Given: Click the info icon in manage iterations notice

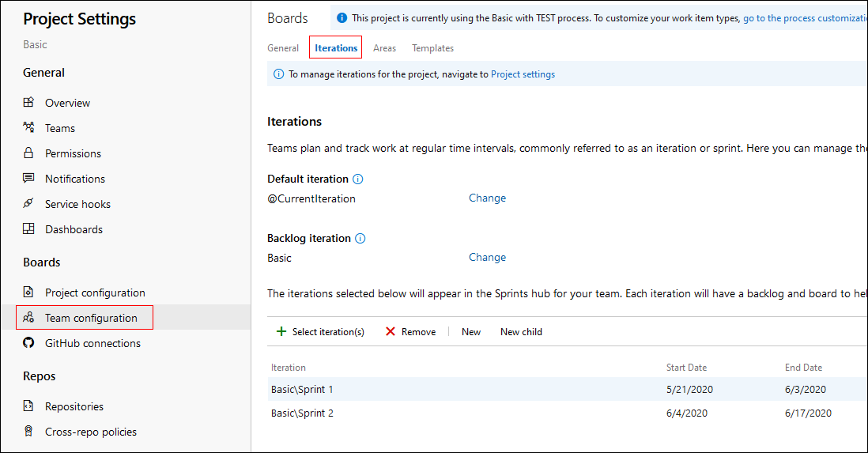Looking at the screenshot, I should 278,74.
